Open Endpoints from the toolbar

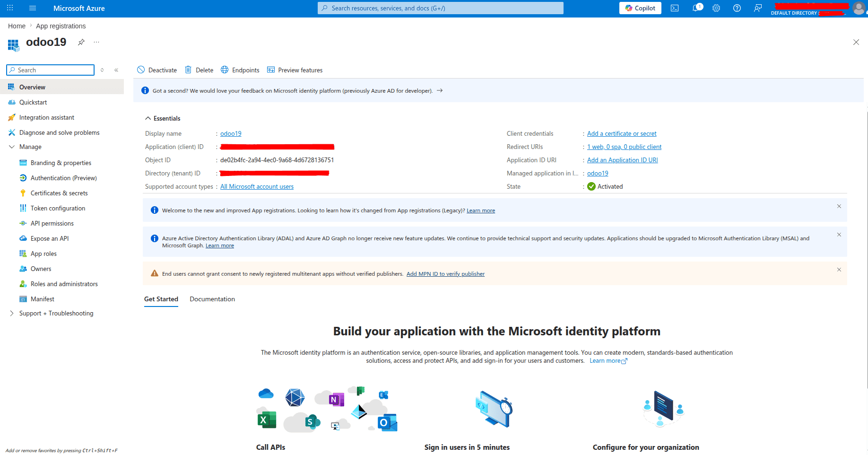pos(240,70)
